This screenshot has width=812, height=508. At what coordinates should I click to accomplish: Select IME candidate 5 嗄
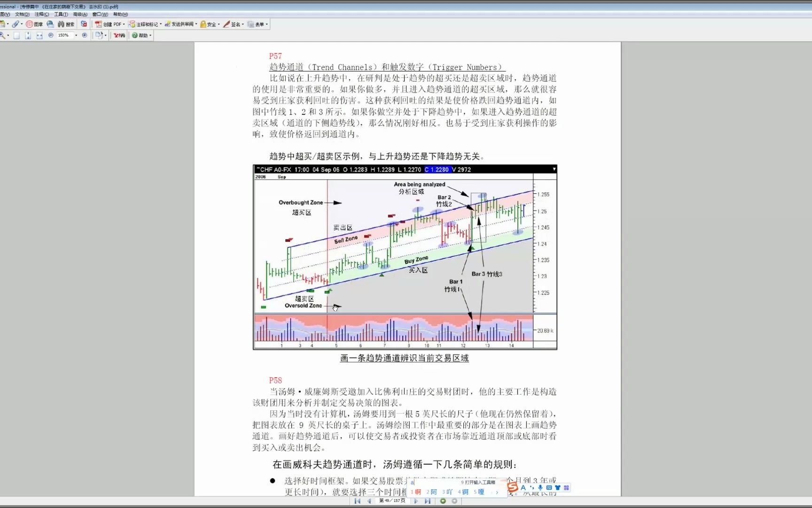click(x=479, y=492)
